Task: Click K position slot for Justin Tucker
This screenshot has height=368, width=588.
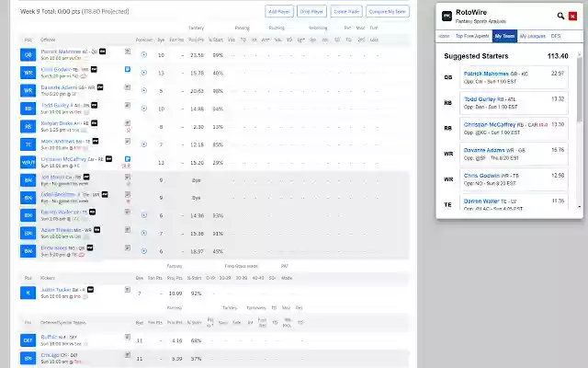Action: click(x=28, y=293)
